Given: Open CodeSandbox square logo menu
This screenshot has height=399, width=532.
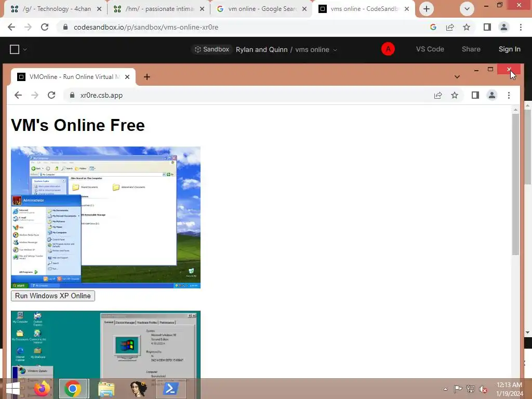Looking at the screenshot, I should point(14,49).
